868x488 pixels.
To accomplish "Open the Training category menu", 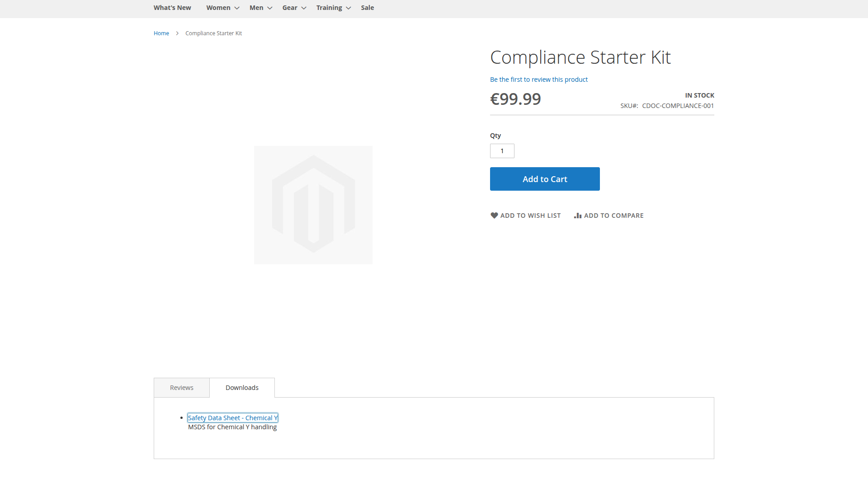I will [x=329, y=8].
